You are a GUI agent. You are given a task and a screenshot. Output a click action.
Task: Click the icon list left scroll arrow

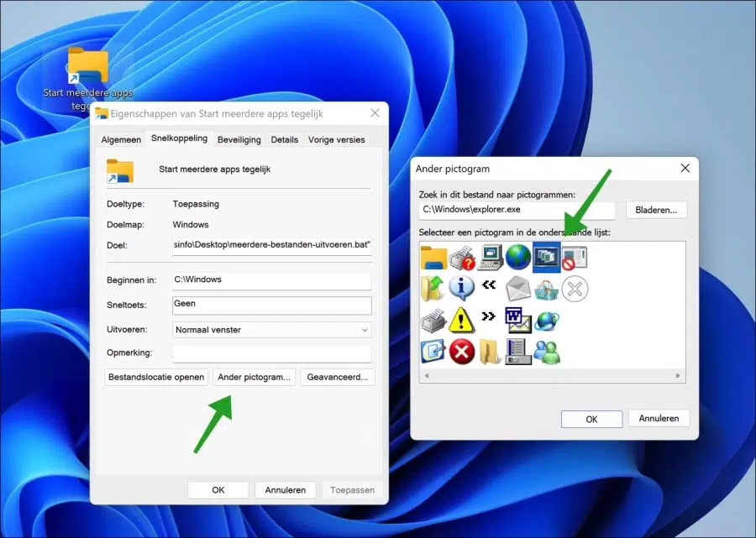[x=427, y=376]
